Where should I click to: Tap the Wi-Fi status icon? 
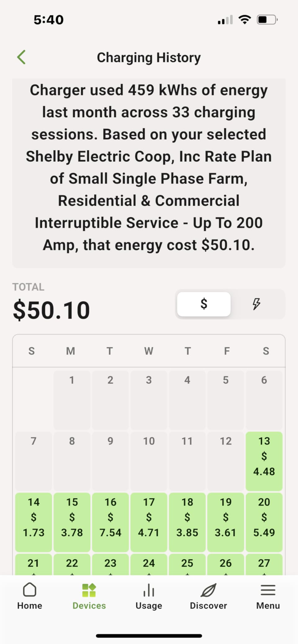point(245,20)
